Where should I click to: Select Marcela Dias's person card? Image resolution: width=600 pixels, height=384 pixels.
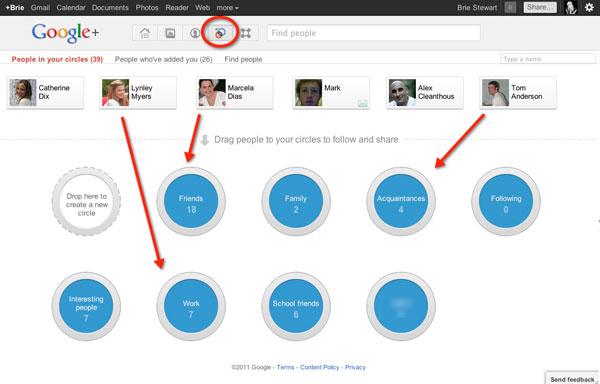[235, 93]
